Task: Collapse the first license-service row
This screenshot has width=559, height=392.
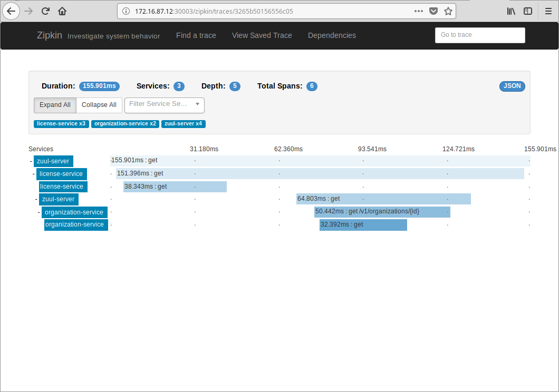Action: pyautogui.click(x=34, y=174)
